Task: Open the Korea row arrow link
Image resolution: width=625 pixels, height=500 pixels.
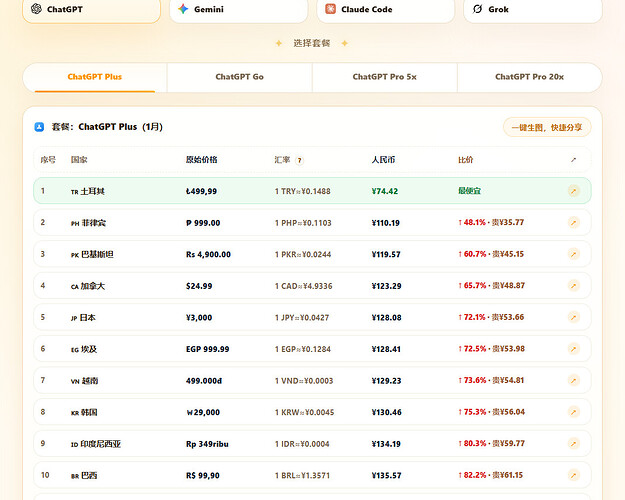Action: pos(573,412)
